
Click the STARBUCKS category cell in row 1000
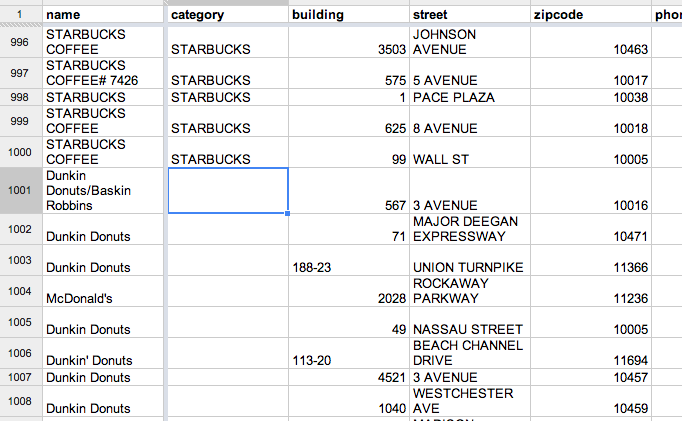click(x=228, y=152)
